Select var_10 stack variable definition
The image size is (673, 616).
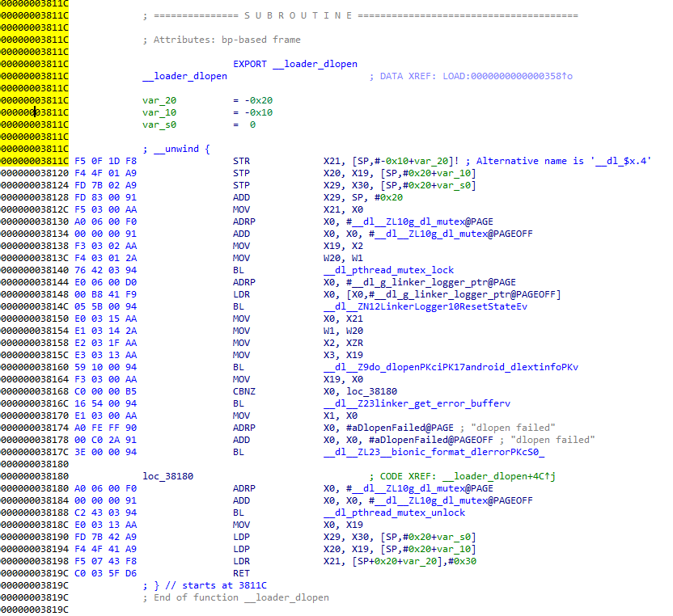(159, 112)
